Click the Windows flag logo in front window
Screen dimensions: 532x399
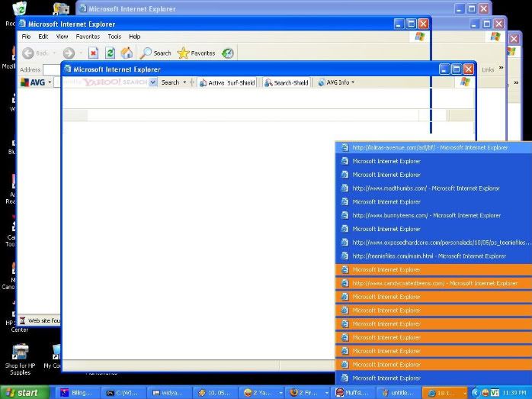pos(465,82)
